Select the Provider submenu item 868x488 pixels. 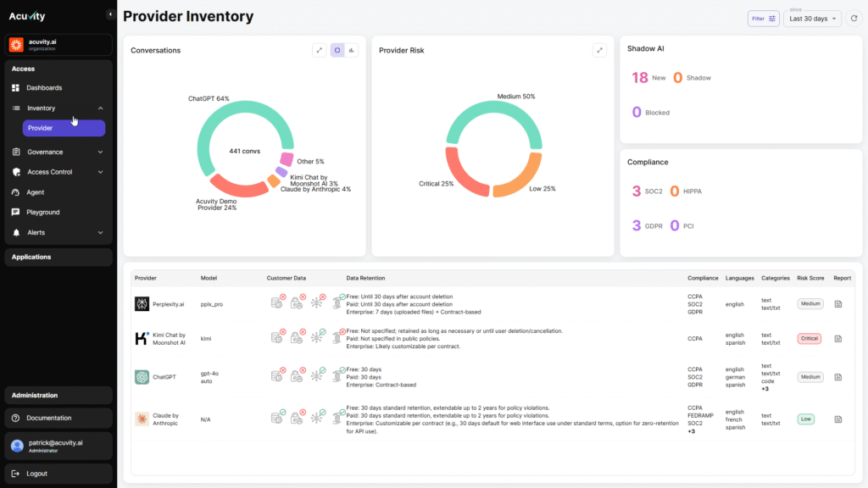(x=64, y=128)
